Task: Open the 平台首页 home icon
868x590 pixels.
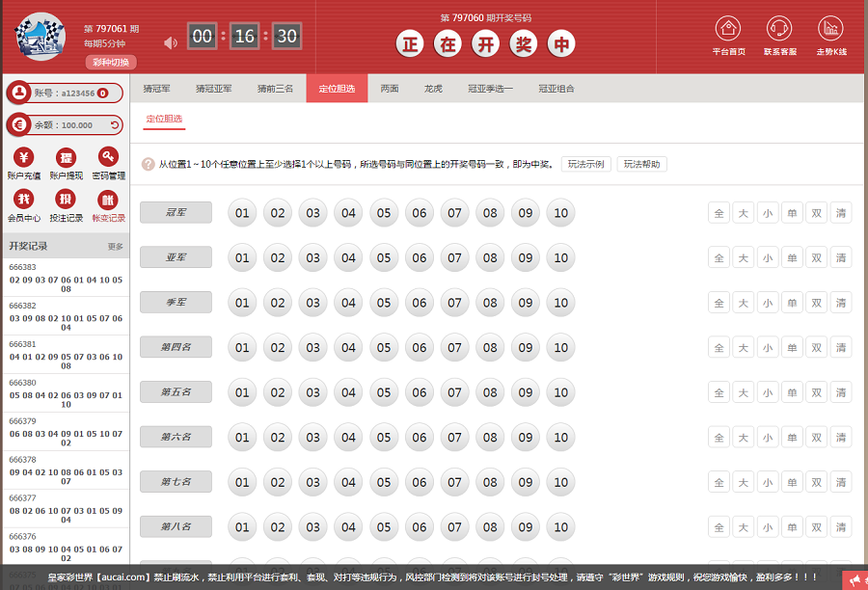Action: click(x=728, y=29)
